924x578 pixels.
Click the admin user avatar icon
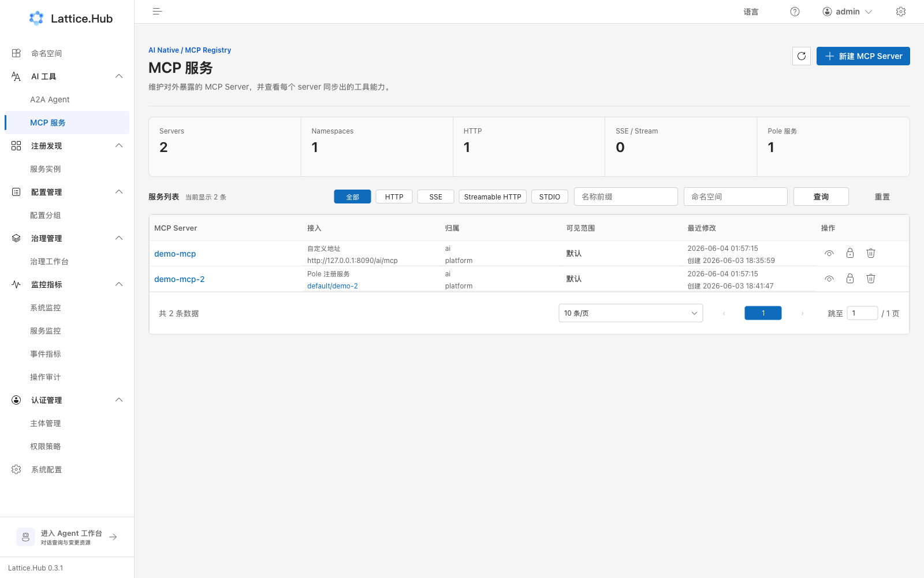coord(827,12)
